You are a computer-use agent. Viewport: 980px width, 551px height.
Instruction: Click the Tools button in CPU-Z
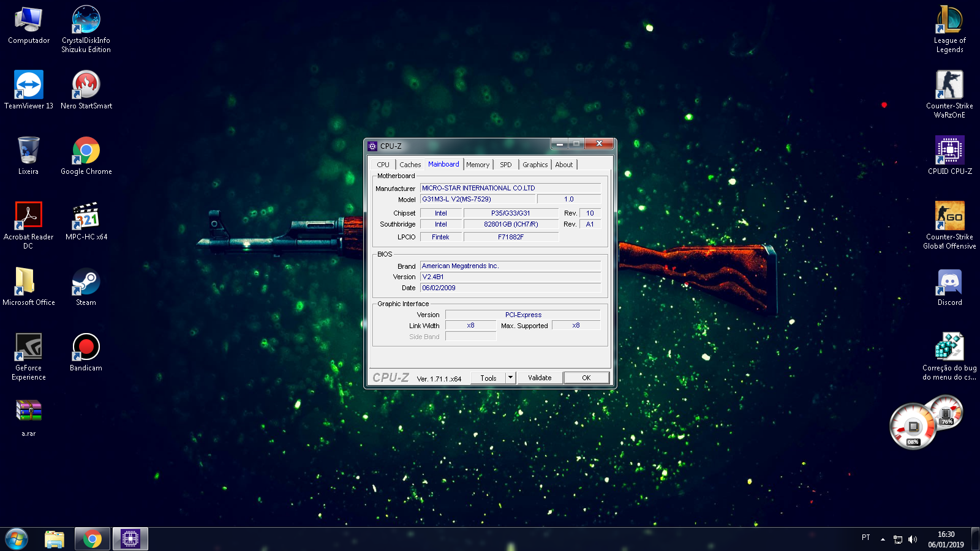(488, 378)
